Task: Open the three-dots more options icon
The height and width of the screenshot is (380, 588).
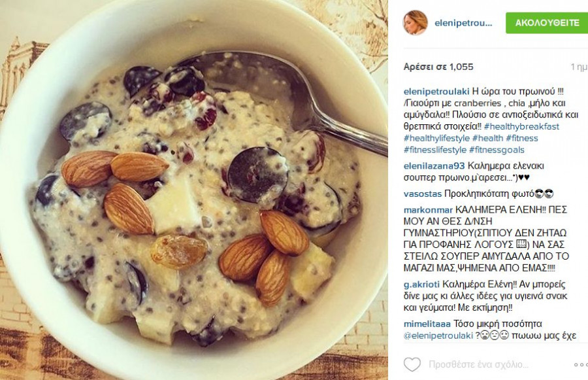Action: click(x=581, y=364)
